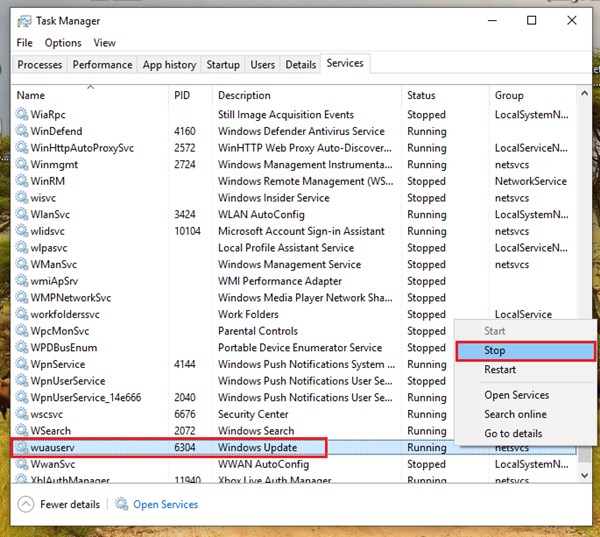Screen dimensions: 600x537
Task: Switch to the Processes tab
Action: pos(40,64)
